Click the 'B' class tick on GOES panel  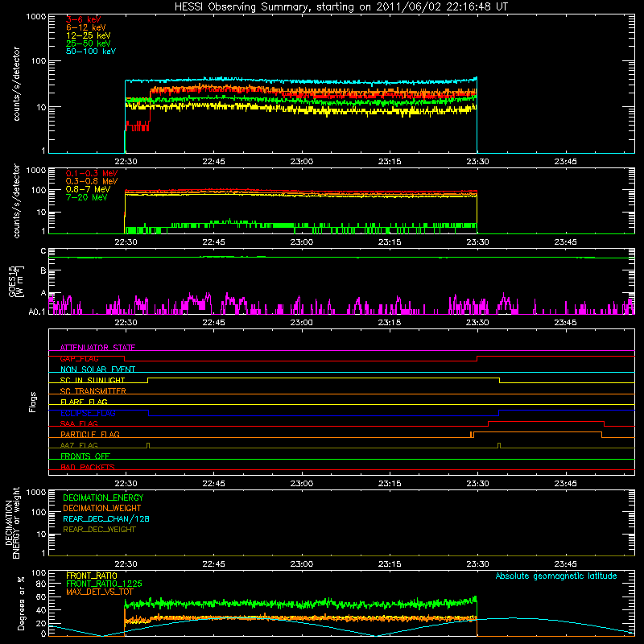tap(43, 271)
